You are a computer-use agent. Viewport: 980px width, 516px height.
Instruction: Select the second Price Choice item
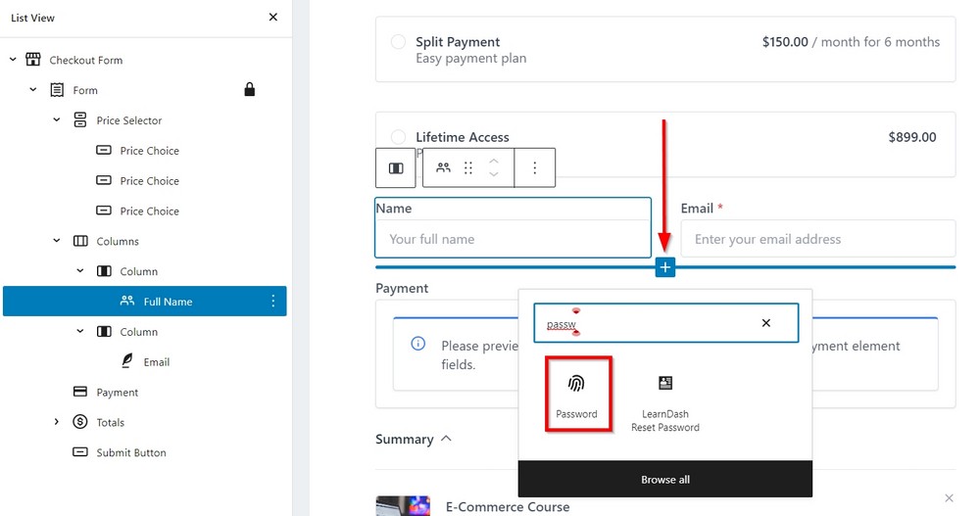point(149,180)
